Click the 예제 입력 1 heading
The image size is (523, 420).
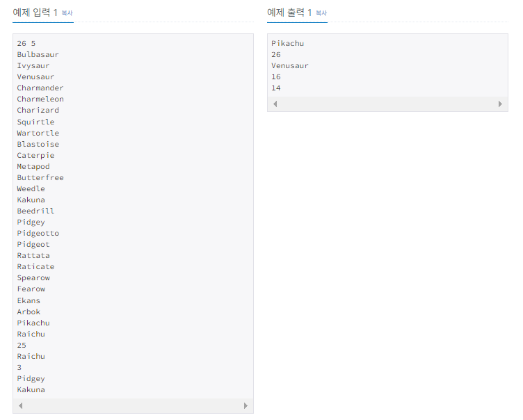coord(35,13)
